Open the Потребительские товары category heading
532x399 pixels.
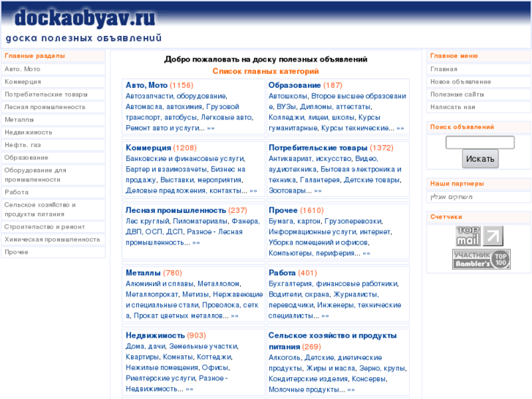click(318, 148)
